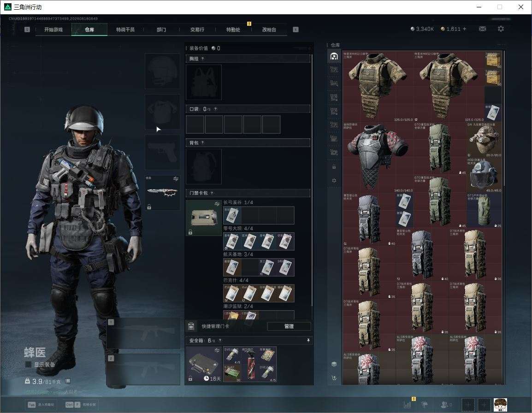532x413 pixels.
Task: Select the helmet with night-vision goggles
Action: [484, 140]
